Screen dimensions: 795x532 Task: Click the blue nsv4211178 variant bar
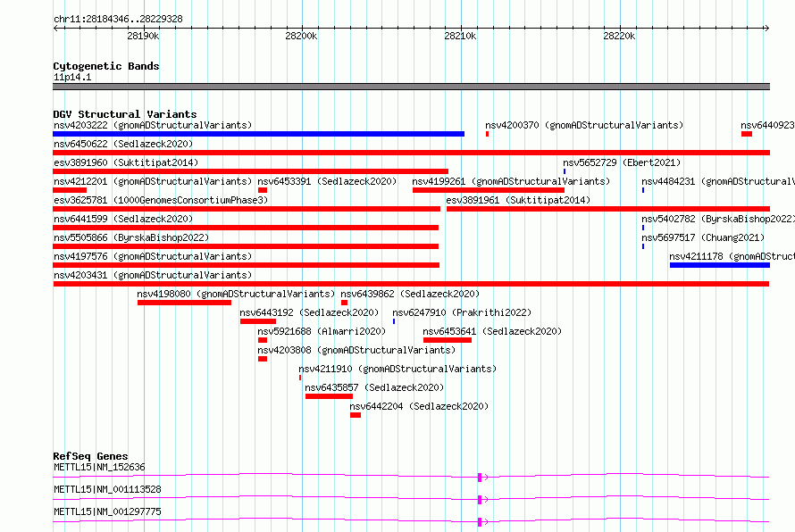(x=720, y=265)
